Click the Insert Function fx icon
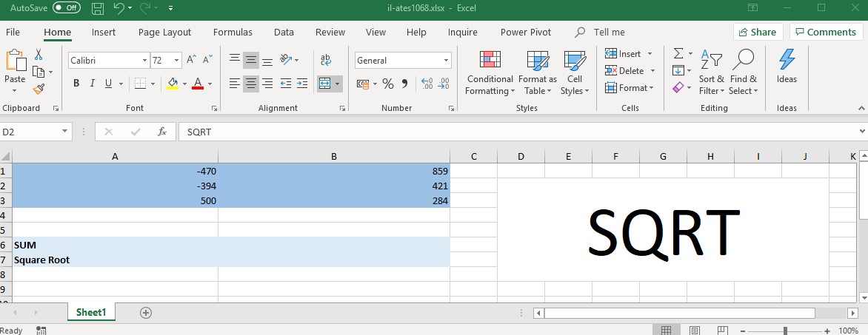Screen dimensions: 868x335 (x=162, y=132)
